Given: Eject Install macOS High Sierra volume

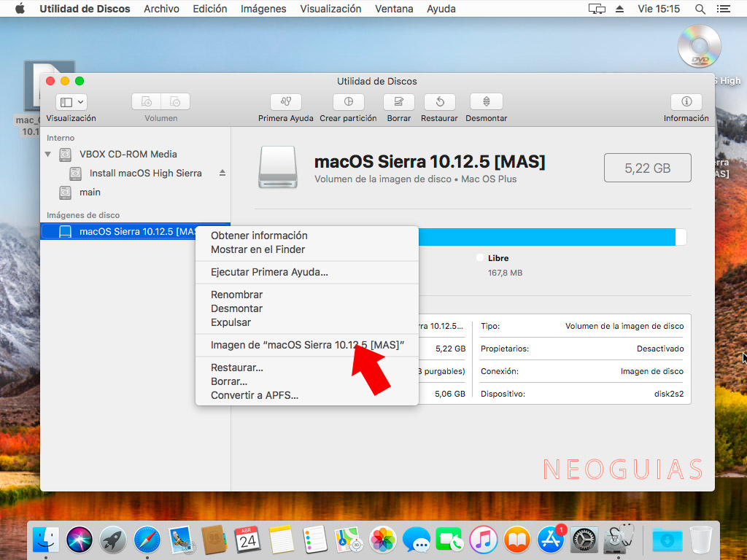Looking at the screenshot, I should click(x=222, y=173).
